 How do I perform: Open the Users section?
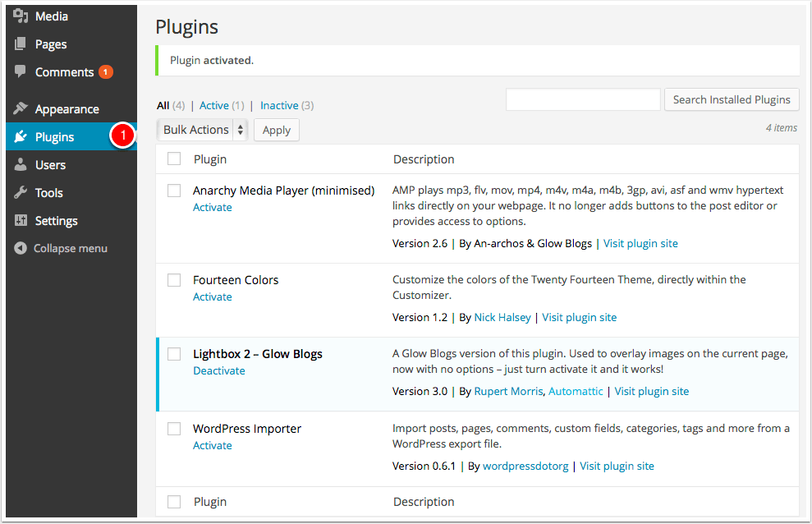pos(49,164)
